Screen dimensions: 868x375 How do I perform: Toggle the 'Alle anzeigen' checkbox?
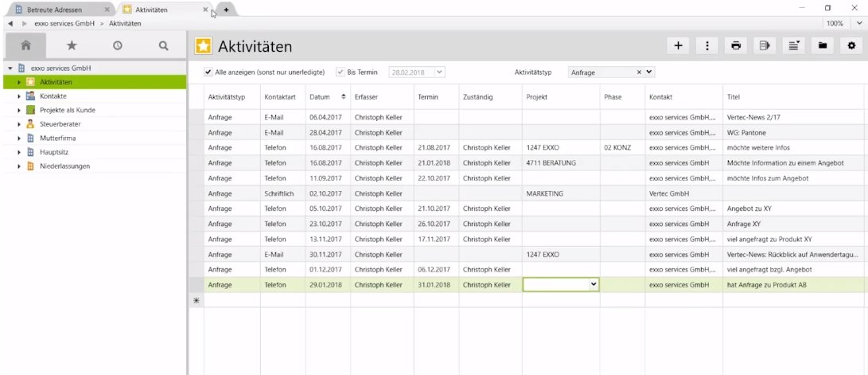coord(208,72)
